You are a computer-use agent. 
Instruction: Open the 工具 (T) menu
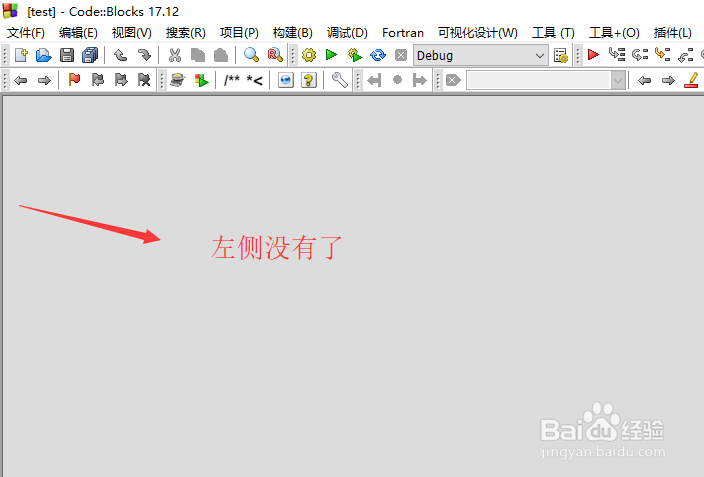click(x=553, y=33)
